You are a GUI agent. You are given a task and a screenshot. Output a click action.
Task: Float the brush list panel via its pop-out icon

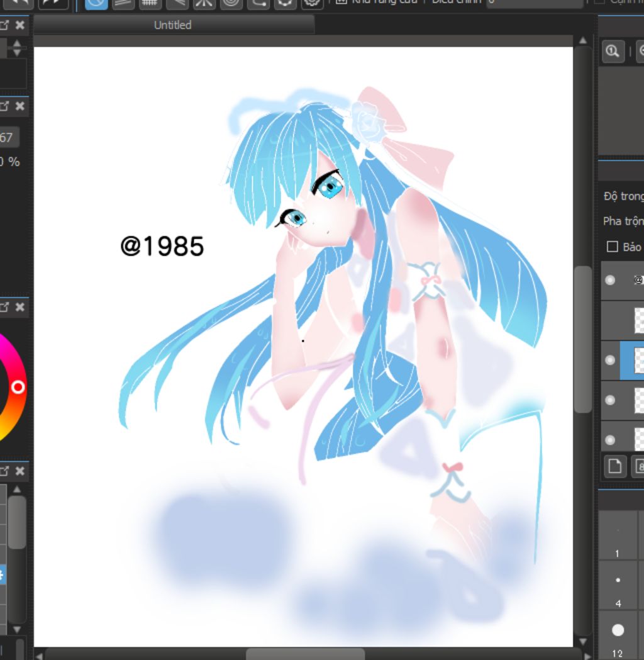click(x=4, y=471)
